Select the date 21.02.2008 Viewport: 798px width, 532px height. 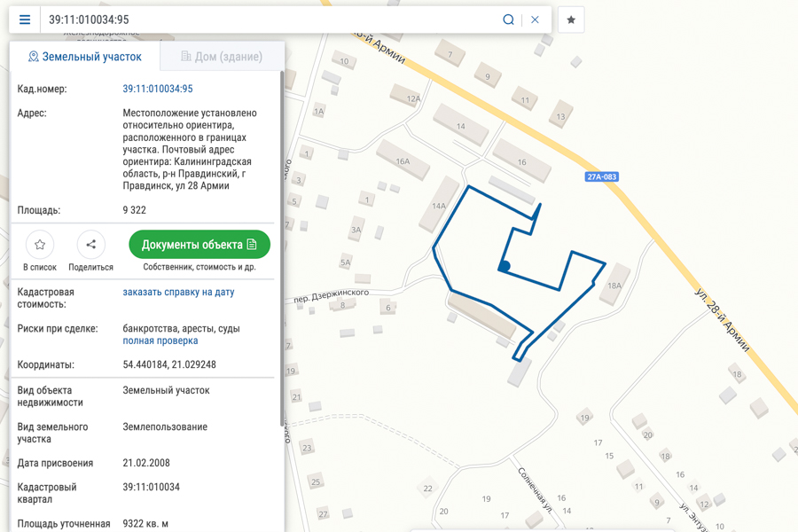(146, 463)
